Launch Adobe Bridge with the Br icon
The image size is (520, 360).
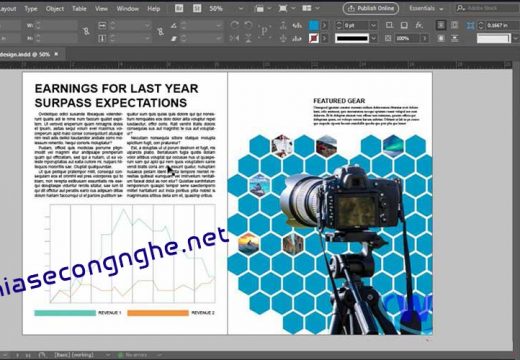(179, 8)
